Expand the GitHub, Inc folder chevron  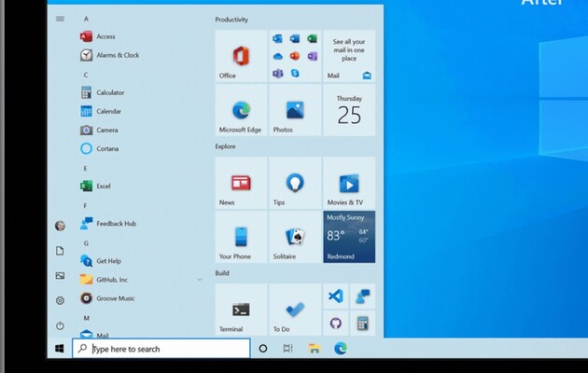[200, 280]
